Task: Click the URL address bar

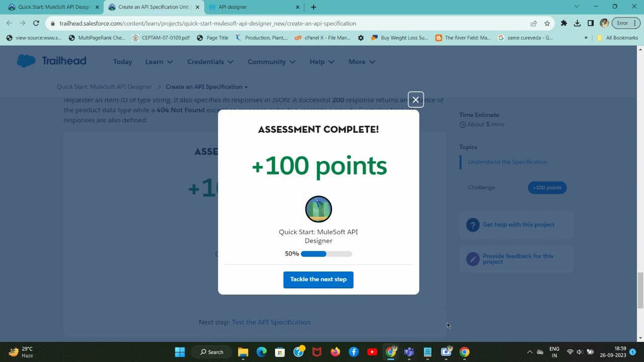Action: (x=292, y=23)
